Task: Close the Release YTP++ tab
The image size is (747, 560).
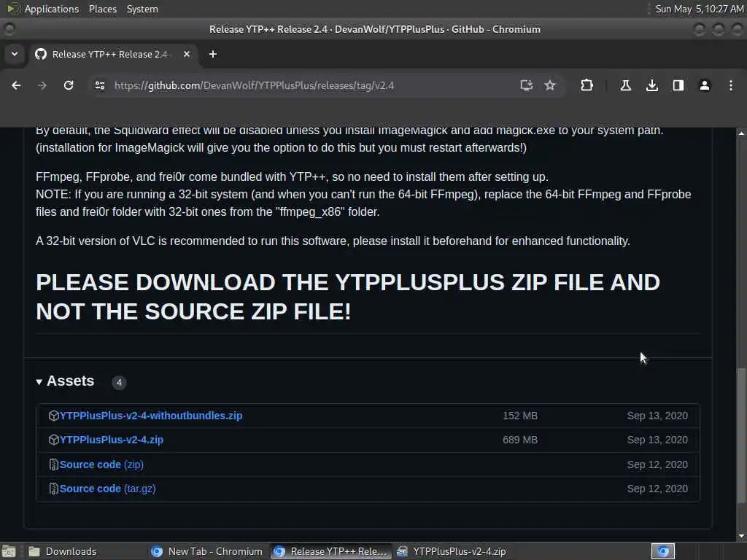Action: (x=187, y=54)
